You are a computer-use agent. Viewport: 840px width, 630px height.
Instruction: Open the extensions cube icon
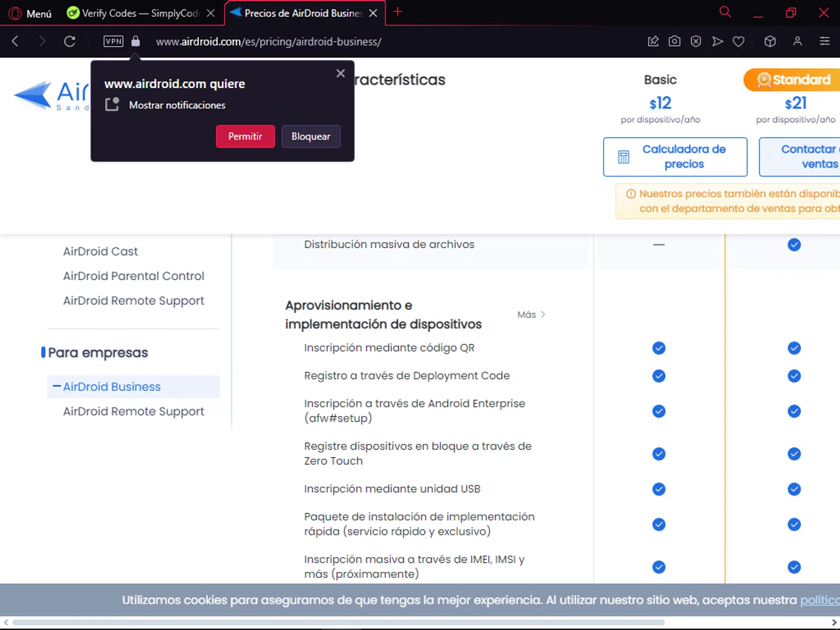click(770, 41)
